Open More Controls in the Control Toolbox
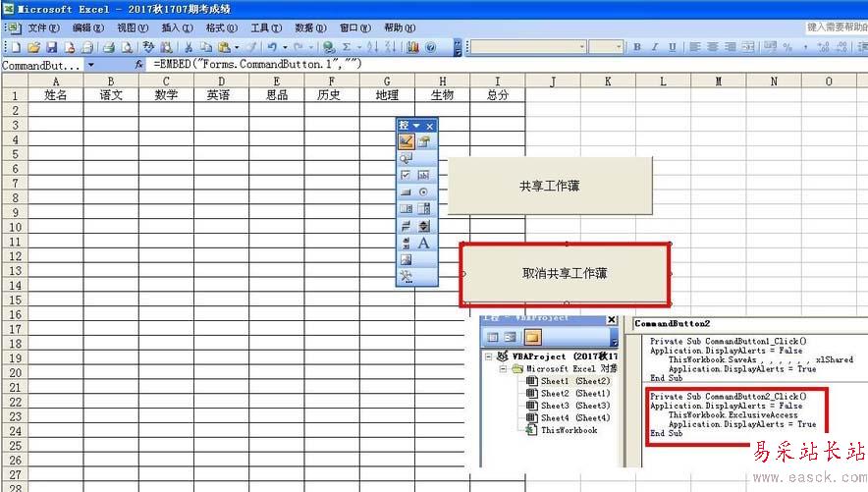Viewport: 868px width, 492px height. (x=406, y=276)
